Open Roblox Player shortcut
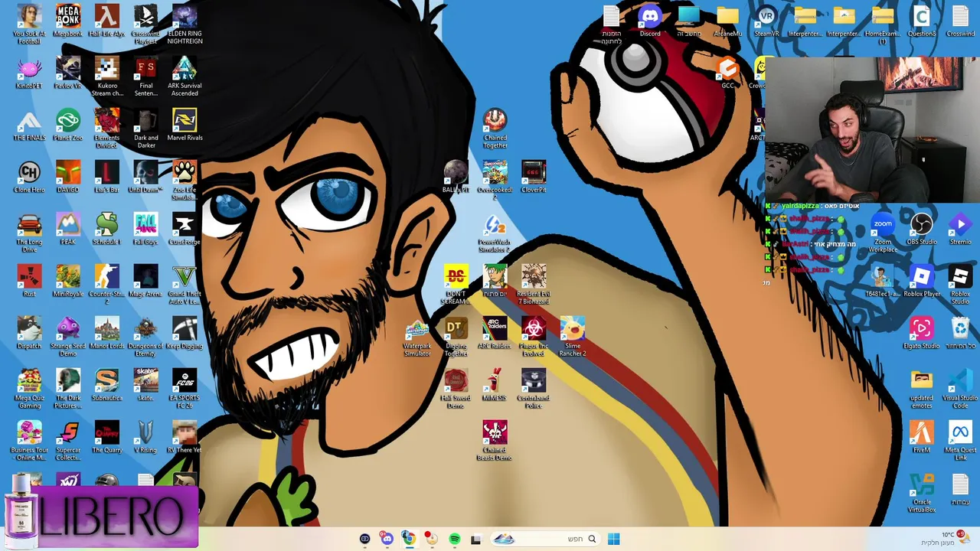980x551 pixels. click(x=922, y=281)
